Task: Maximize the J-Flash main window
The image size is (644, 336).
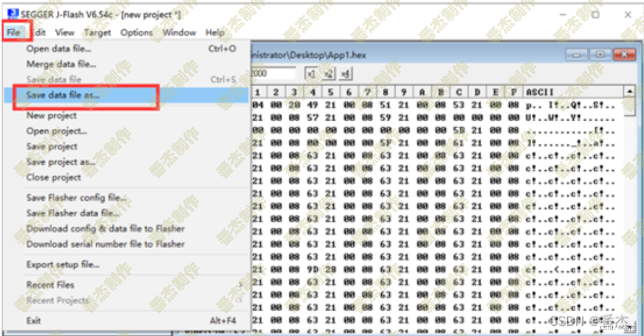Action: (x=596, y=15)
